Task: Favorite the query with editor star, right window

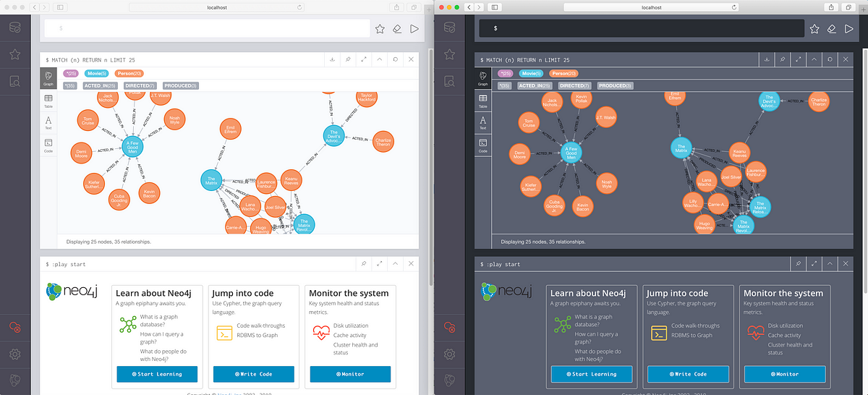Action: pyautogui.click(x=814, y=29)
